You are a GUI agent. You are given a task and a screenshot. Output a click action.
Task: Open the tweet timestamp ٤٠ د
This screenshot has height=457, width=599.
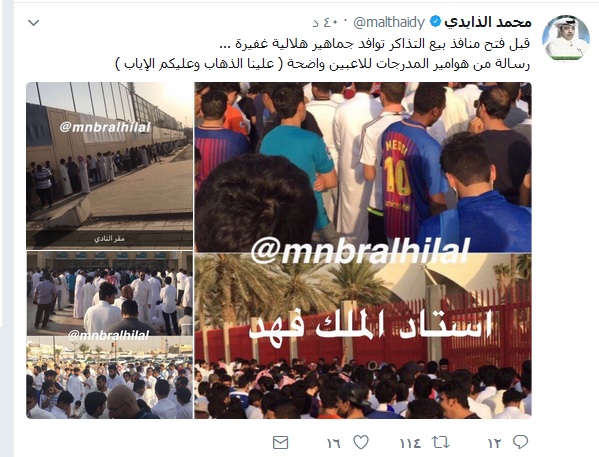(325, 23)
